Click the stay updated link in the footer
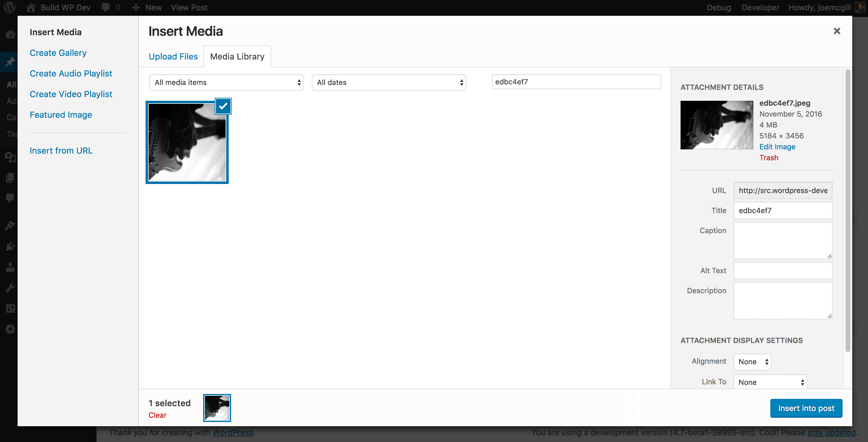The width and height of the screenshot is (868, 442). pos(831,433)
